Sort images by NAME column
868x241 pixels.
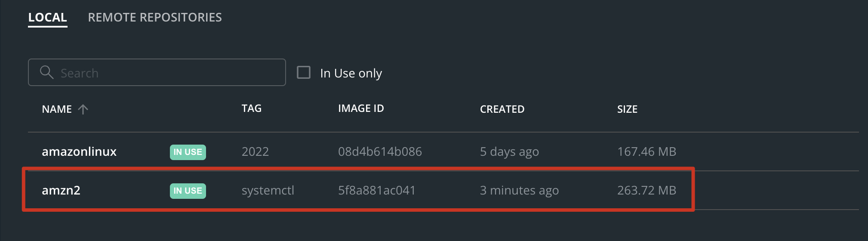click(x=57, y=109)
